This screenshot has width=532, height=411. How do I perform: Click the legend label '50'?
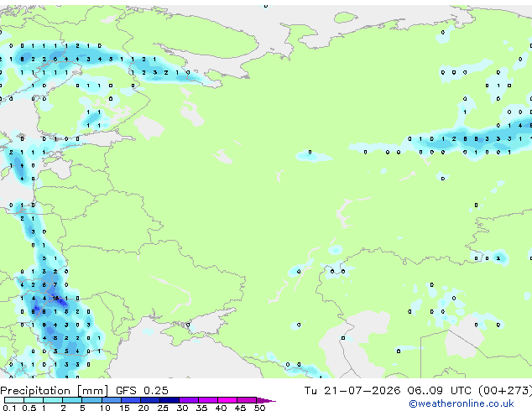pos(259,408)
